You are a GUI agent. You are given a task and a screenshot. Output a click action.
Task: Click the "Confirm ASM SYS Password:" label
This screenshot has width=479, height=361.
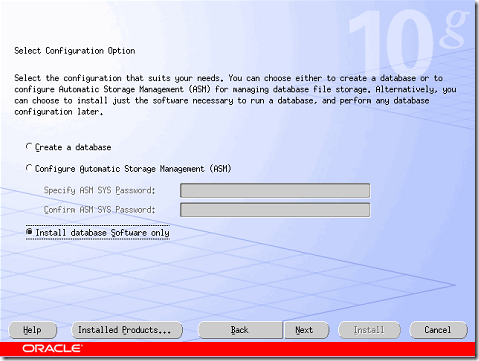point(100,210)
